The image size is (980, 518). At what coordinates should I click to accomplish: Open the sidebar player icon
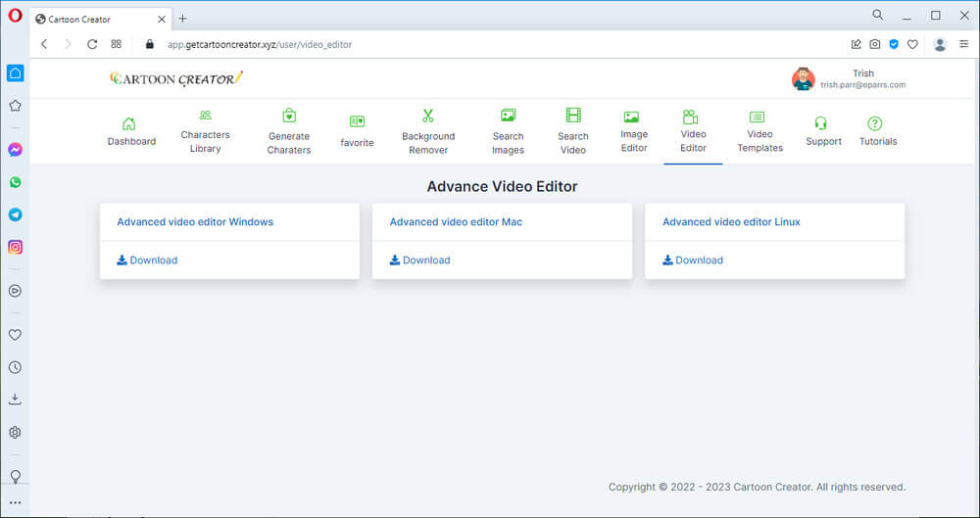pos(16,291)
